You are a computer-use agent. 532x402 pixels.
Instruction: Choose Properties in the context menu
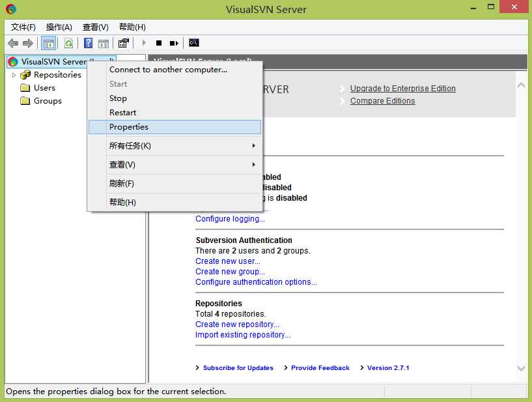point(175,127)
